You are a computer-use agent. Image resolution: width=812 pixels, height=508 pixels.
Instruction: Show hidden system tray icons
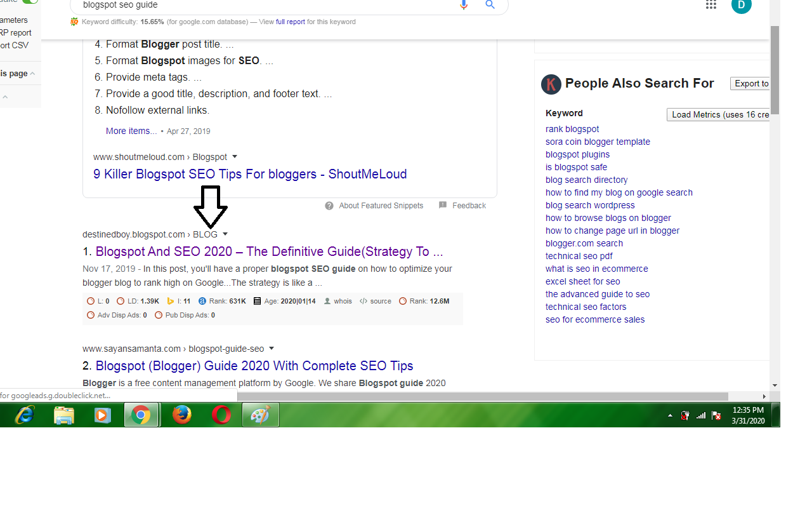[x=671, y=416]
